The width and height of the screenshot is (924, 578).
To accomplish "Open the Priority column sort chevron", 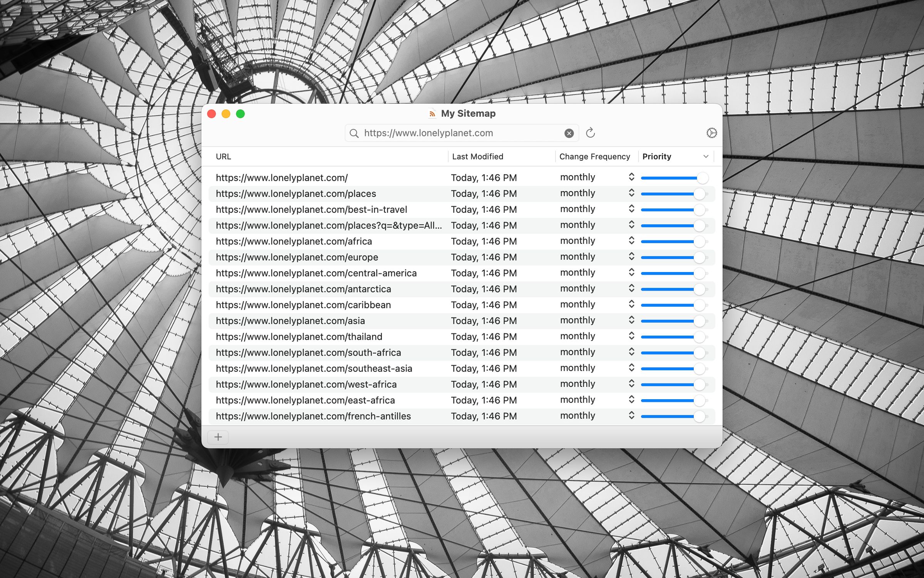I will coord(706,156).
